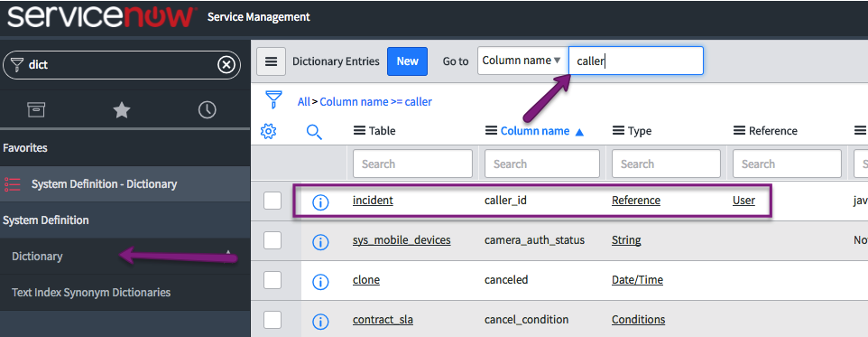Screen dimensions: 868x337
Task: Click the cancel_condition cell
Action: tap(526, 320)
